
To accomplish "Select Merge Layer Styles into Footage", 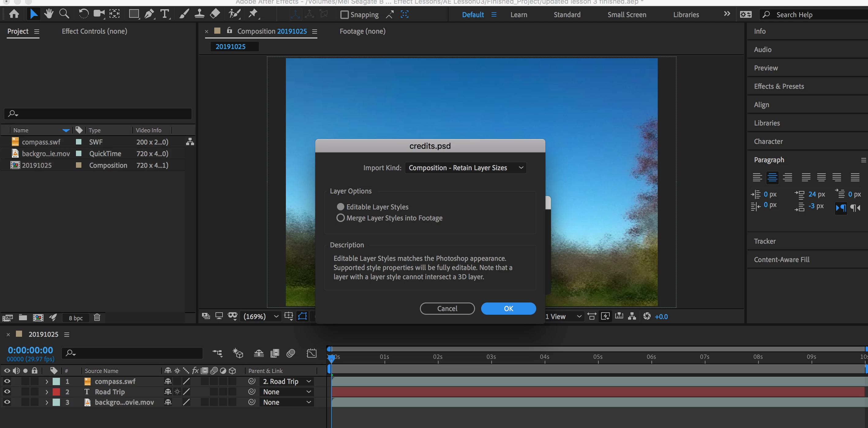I will click(x=341, y=218).
